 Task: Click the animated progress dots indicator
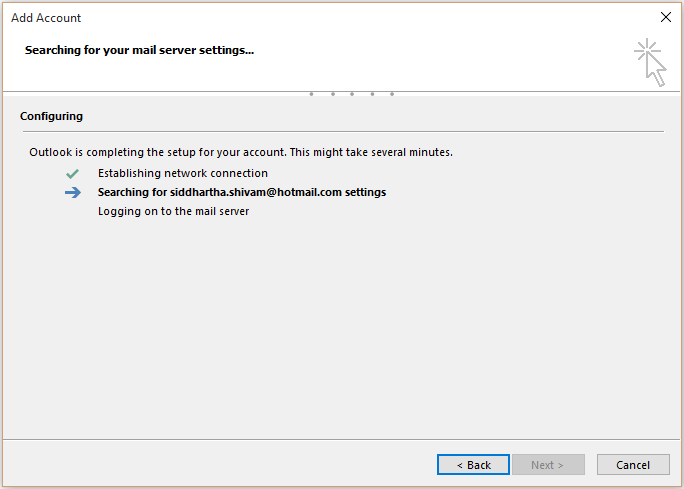click(352, 94)
